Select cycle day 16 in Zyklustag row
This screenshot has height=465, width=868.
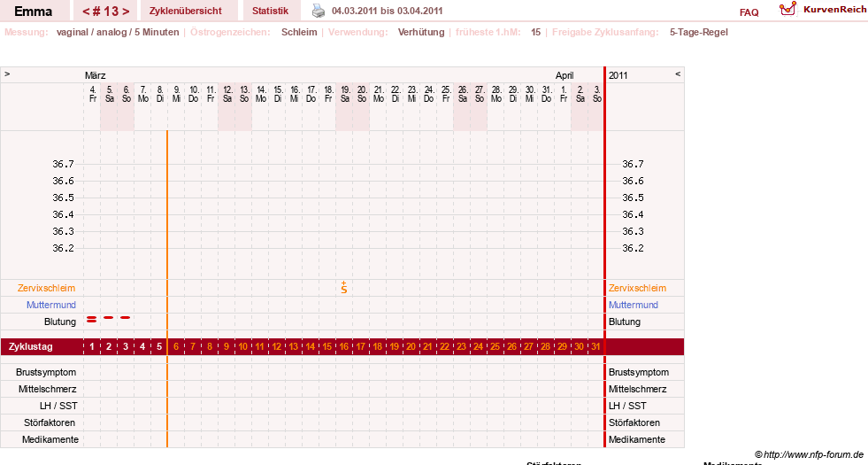pos(344,347)
